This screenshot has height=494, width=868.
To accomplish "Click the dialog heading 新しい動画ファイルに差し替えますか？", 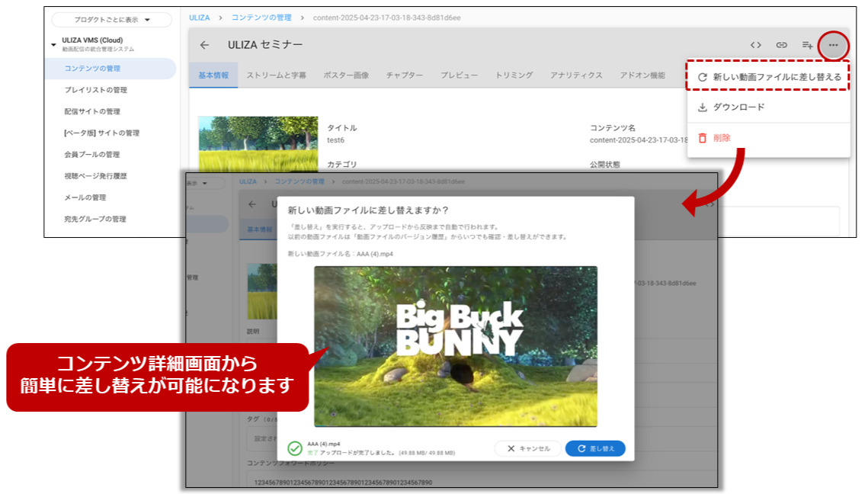I will [368, 210].
